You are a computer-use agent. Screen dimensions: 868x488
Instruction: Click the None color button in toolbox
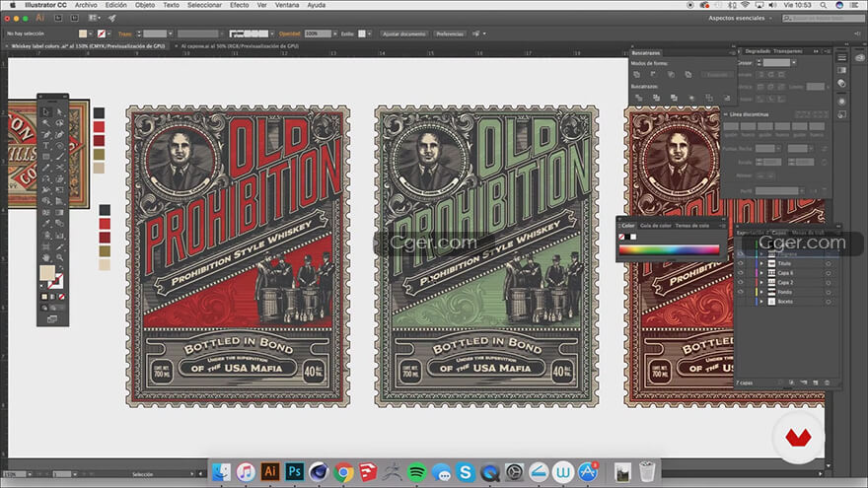click(62, 296)
